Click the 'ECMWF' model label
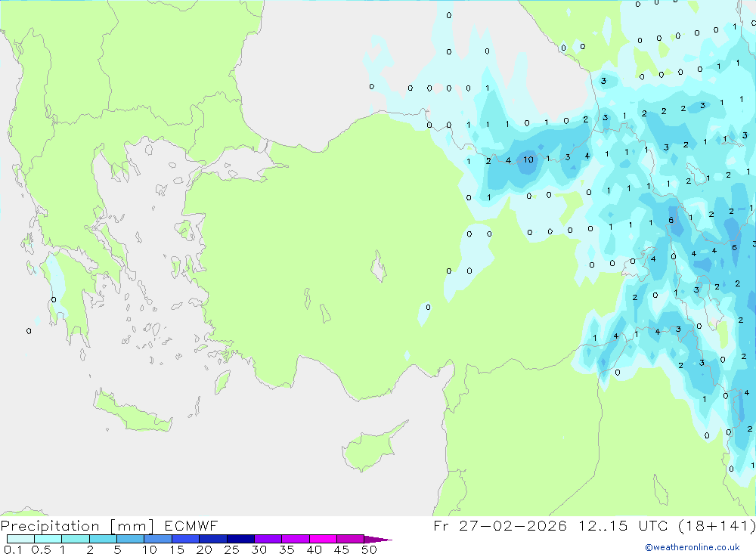 click(191, 526)
